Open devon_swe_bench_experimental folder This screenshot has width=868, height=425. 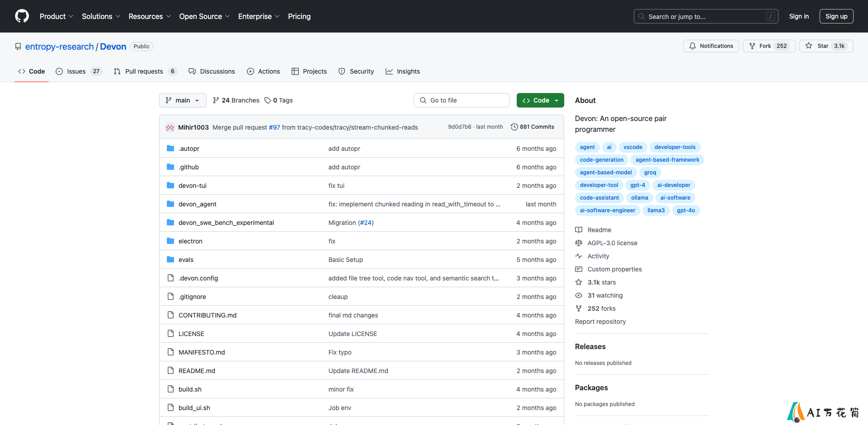point(226,223)
